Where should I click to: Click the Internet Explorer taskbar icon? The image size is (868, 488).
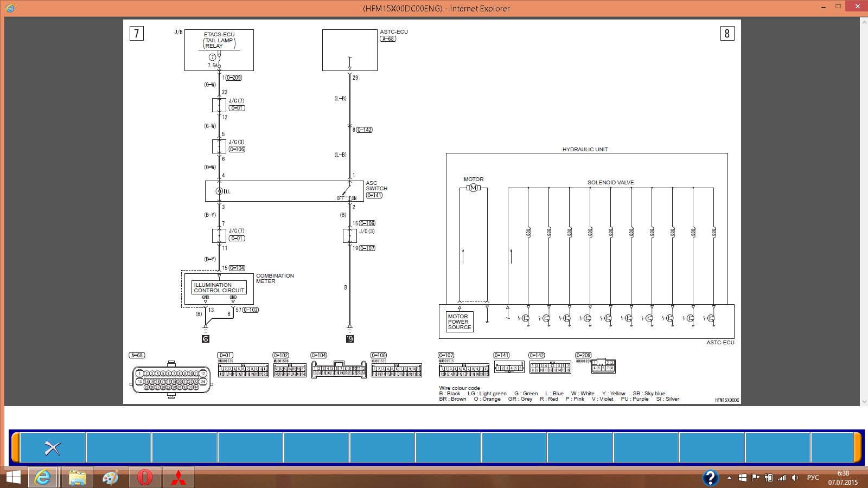tap(43, 477)
